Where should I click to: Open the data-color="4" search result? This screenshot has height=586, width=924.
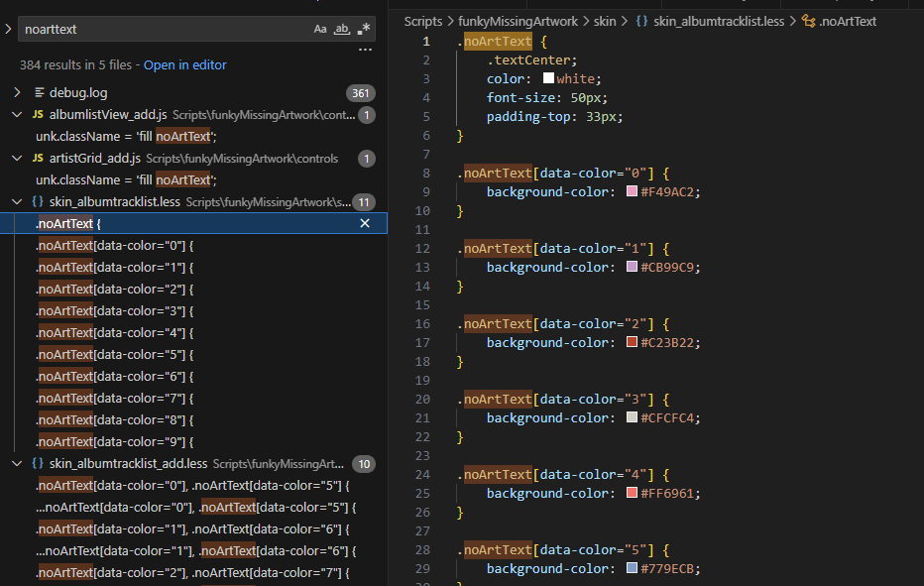[114, 333]
